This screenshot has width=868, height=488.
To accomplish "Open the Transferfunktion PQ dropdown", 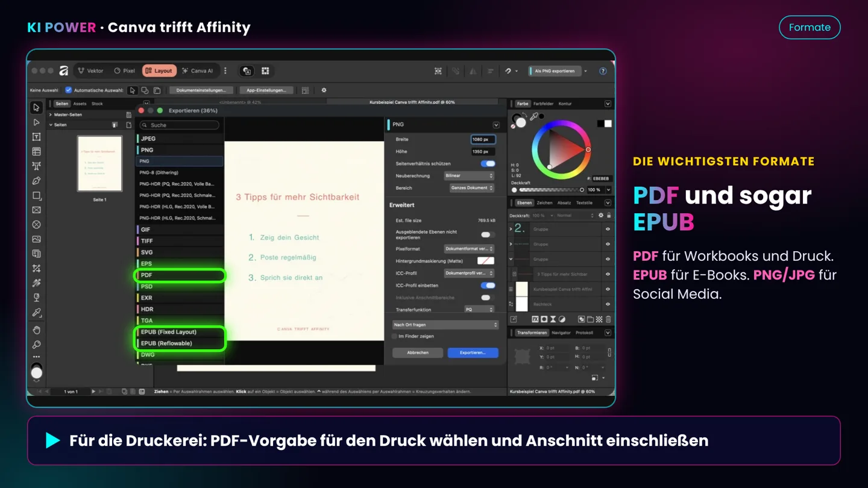I will point(479,310).
